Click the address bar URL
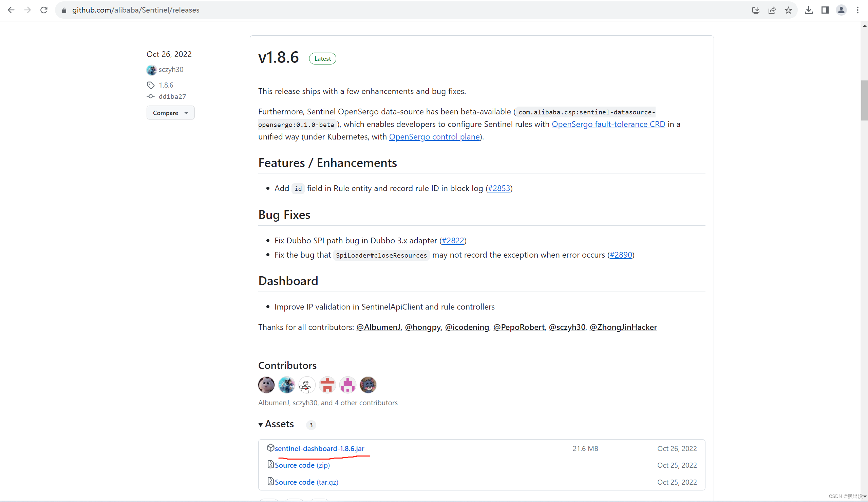Screen dimensions: 868x502 pyautogui.click(x=136, y=10)
